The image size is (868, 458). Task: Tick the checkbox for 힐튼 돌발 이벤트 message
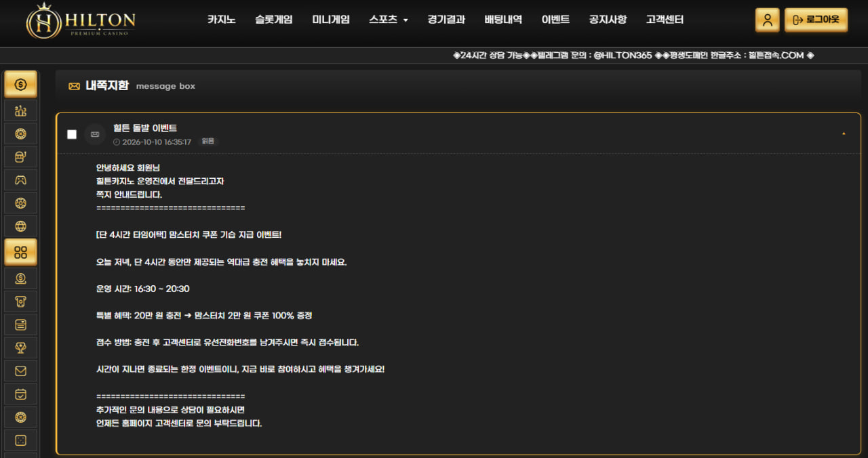coord(72,134)
